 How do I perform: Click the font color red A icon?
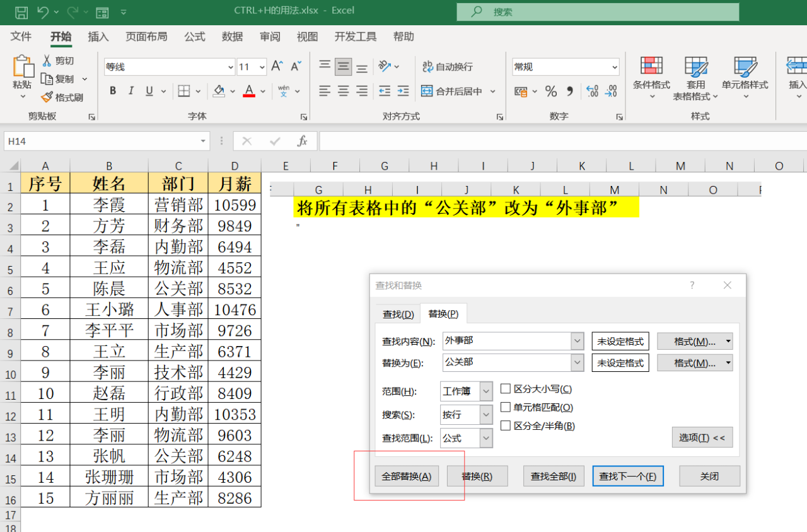(249, 91)
